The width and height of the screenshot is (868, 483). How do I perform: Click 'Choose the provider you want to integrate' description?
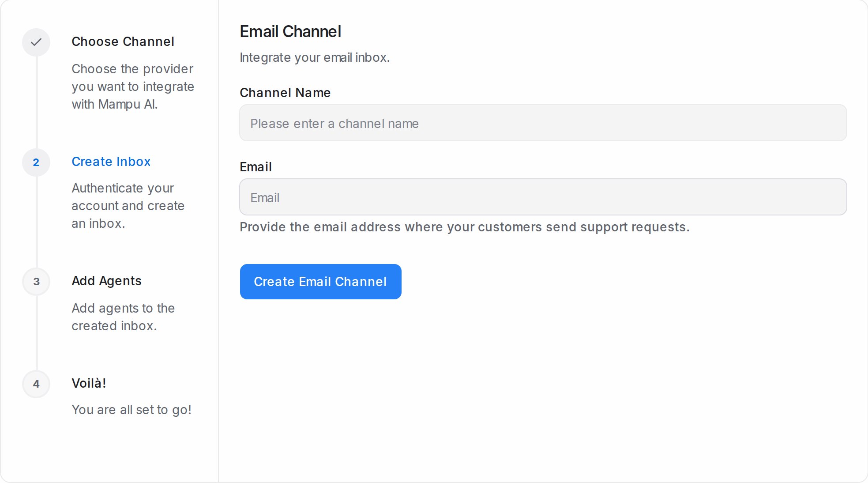click(133, 87)
